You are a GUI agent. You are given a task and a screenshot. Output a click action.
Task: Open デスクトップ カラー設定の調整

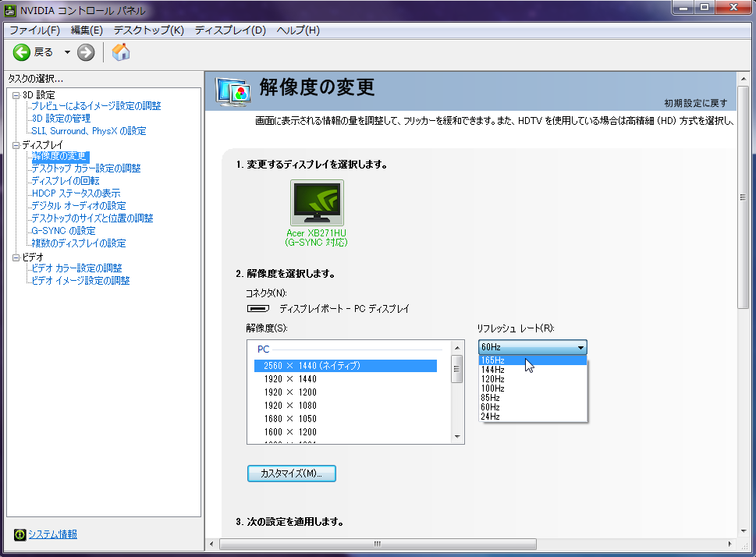point(86,169)
